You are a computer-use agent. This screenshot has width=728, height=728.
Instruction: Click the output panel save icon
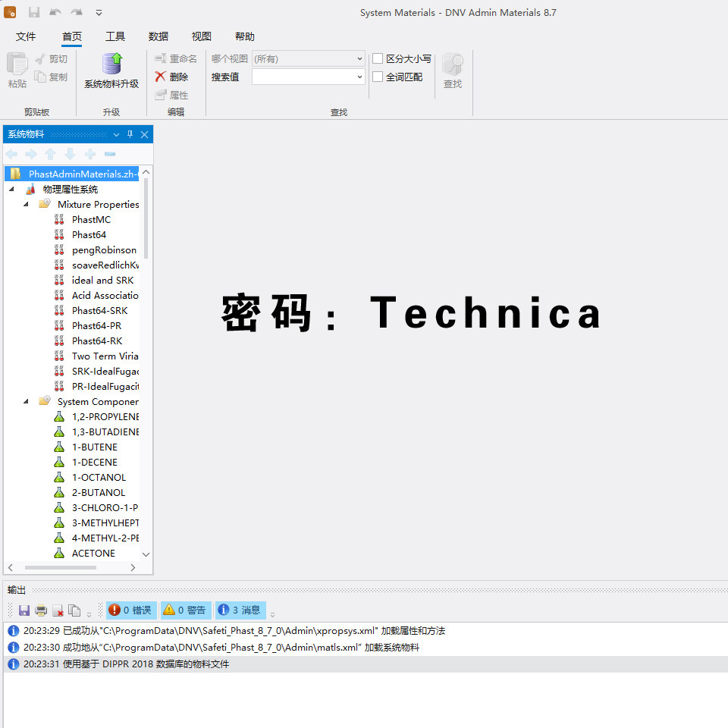tap(24, 610)
